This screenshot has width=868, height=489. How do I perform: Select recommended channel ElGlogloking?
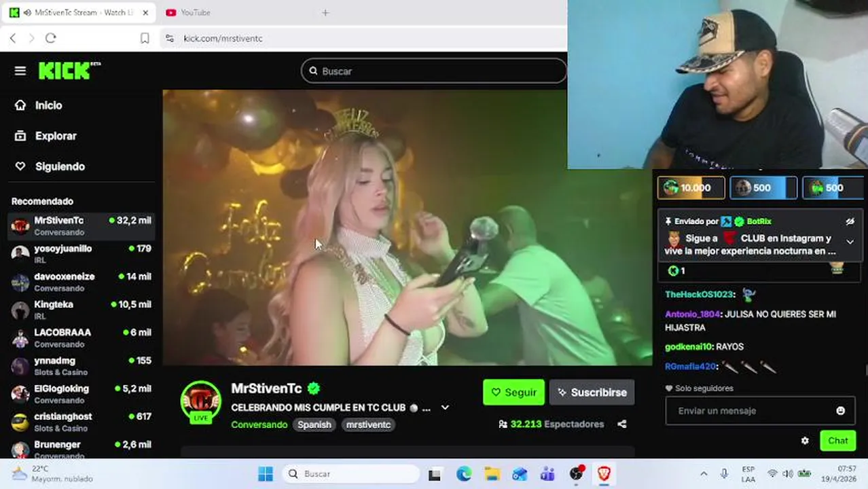[x=81, y=393]
